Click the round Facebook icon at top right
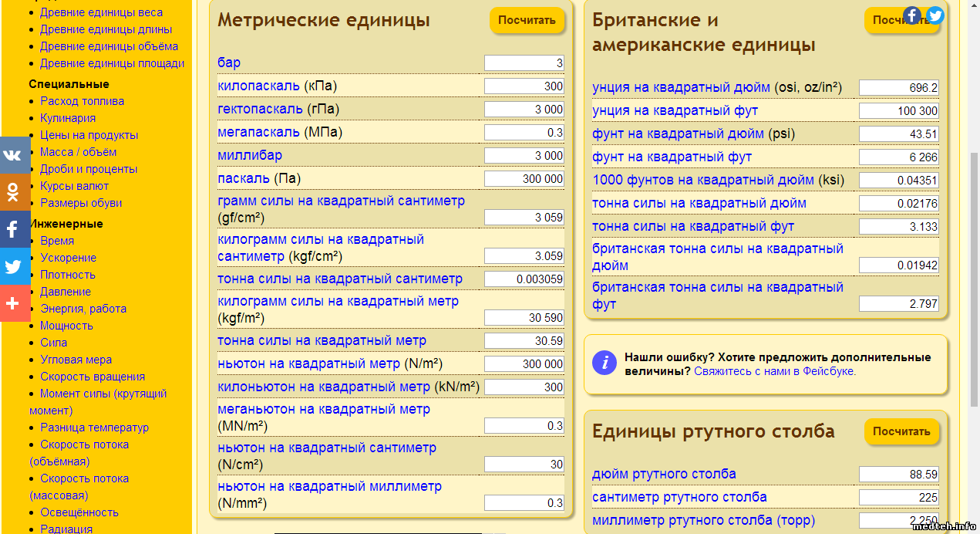 tap(913, 15)
